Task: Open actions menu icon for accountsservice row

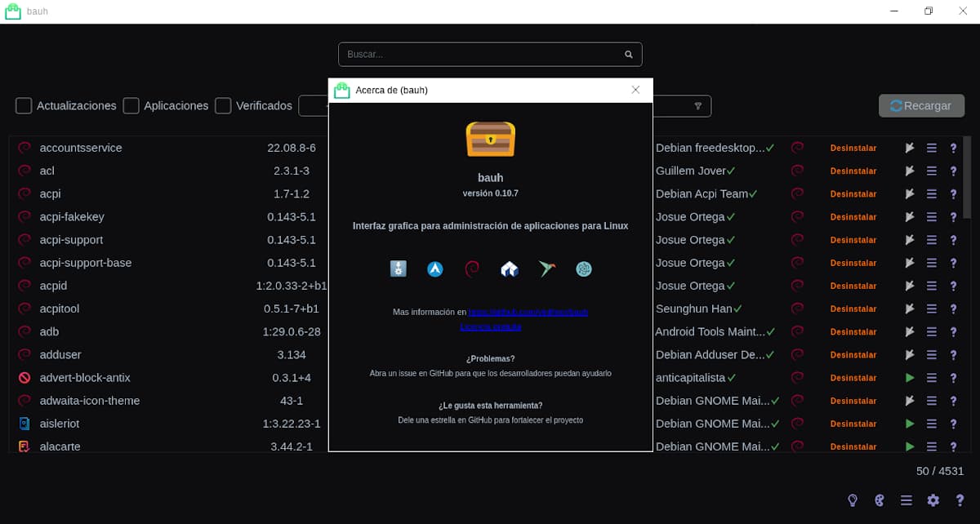Action: 931,148
